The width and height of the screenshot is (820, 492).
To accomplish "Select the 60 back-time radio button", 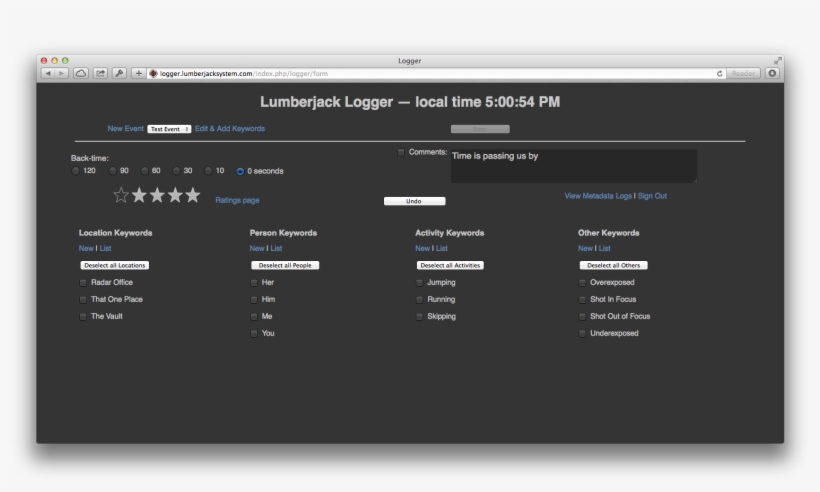I will pos(144,171).
